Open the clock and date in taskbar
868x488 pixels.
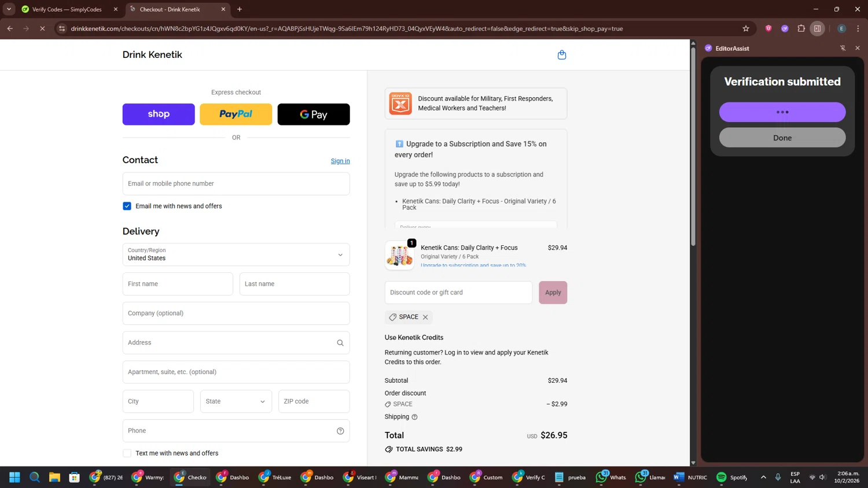pos(847,477)
